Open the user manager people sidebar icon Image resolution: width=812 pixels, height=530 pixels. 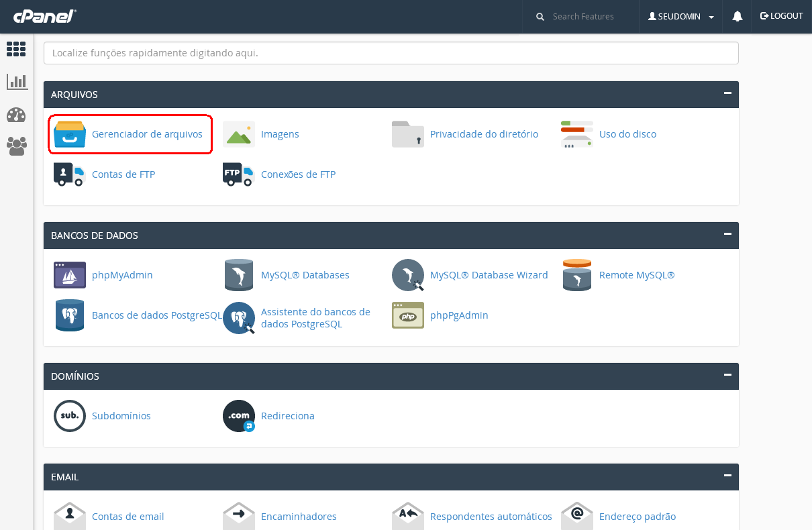click(x=16, y=146)
